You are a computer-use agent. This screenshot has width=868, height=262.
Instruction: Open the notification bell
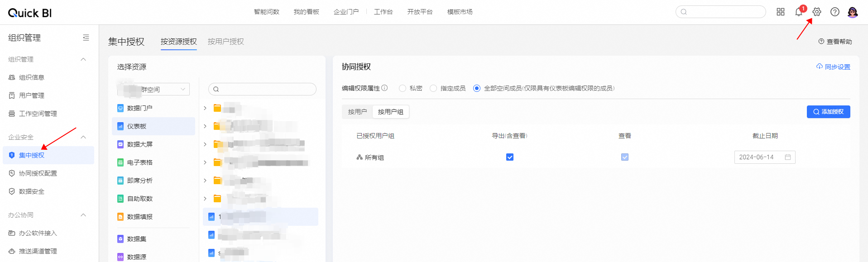(x=799, y=12)
